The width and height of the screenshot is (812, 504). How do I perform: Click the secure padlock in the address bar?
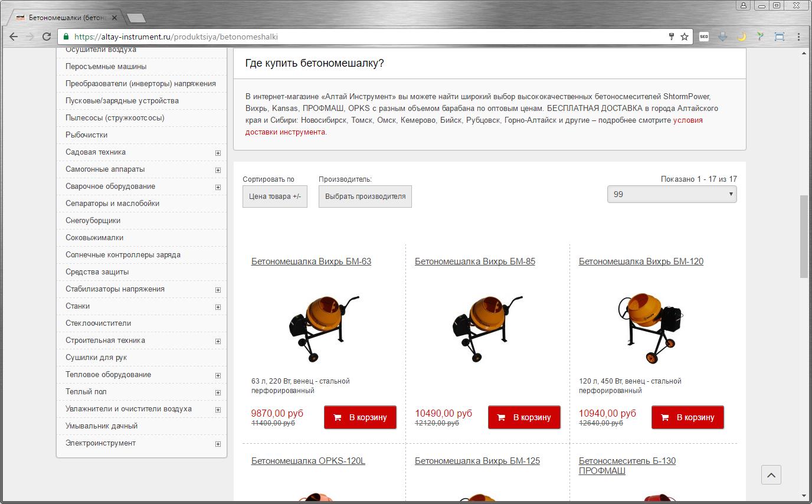[66, 37]
